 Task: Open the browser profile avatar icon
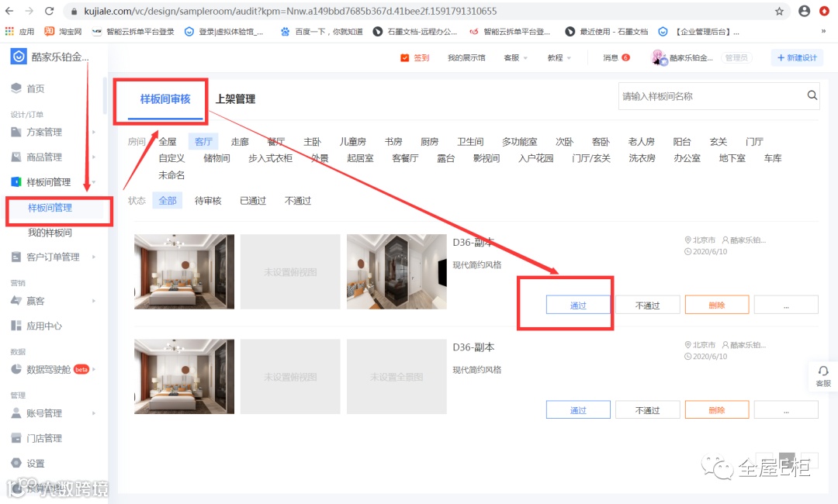point(804,11)
